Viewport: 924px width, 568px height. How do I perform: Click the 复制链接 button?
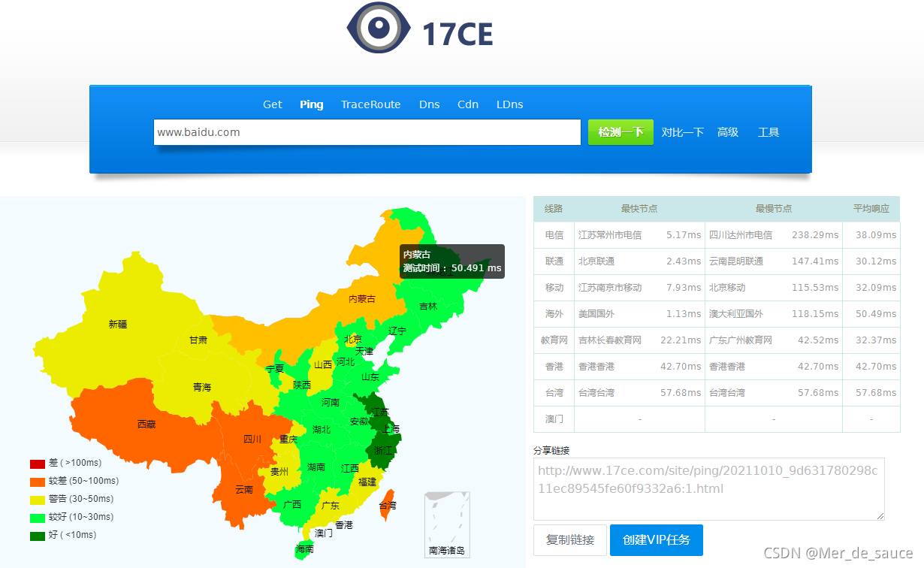pos(570,540)
